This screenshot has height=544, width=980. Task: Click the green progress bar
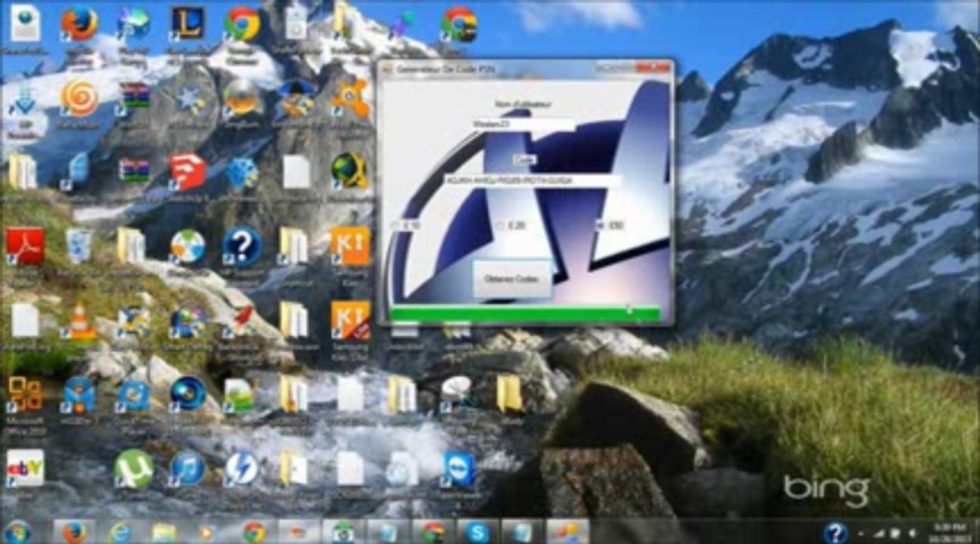coord(525,313)
